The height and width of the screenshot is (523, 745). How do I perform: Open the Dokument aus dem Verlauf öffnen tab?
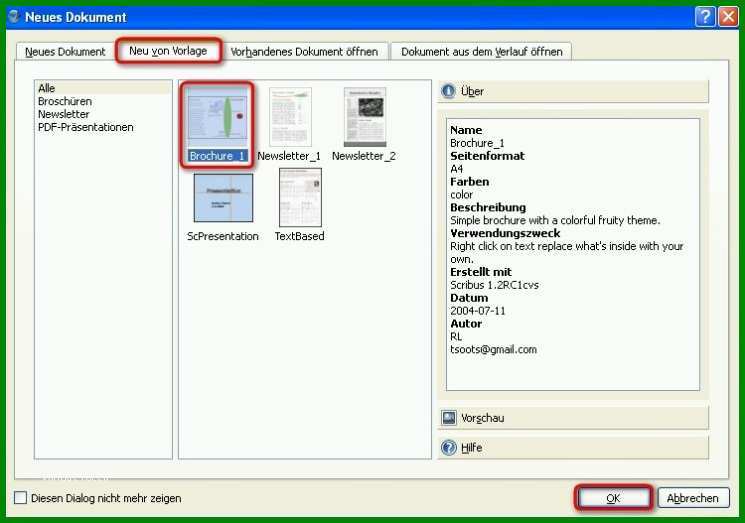point(481,52)
